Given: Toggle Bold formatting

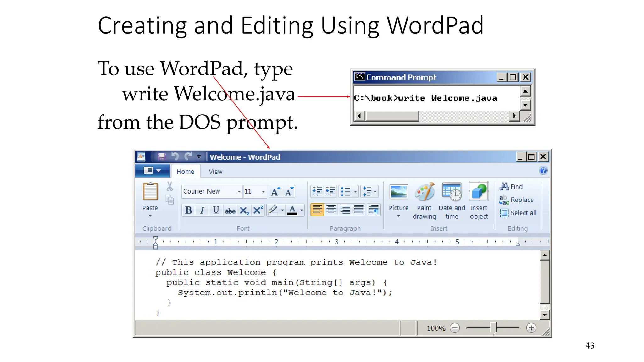Looking at the screenshot, I should pos(188,210).
